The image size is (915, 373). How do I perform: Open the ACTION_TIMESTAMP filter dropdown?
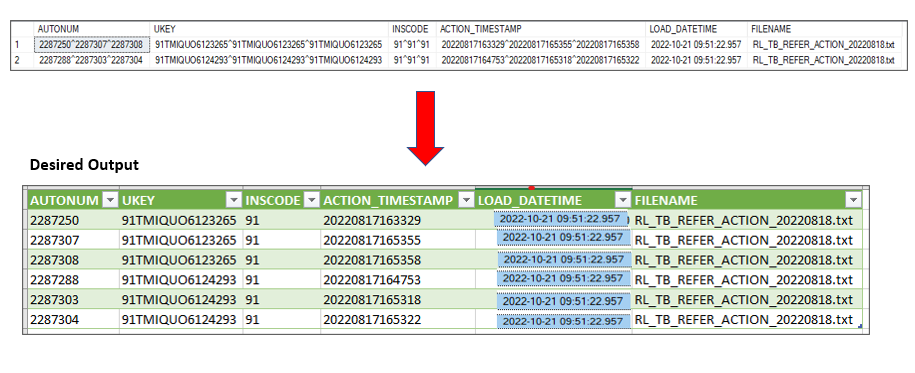pyautogui.click(x=466, y=200)
